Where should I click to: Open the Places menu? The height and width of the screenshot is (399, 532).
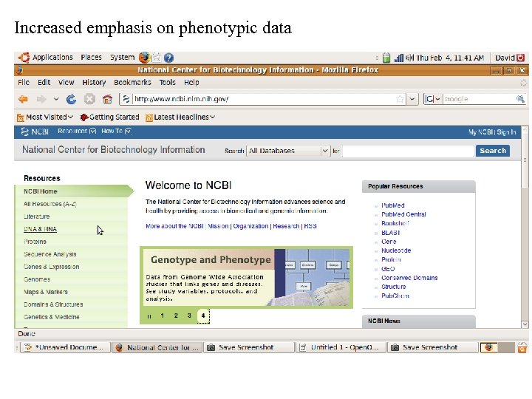pos(92,58)
